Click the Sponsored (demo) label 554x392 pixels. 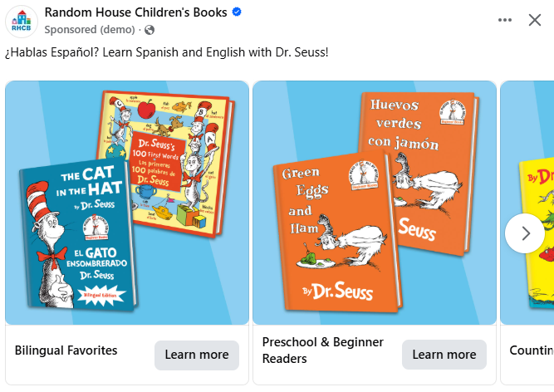(90, 30)
